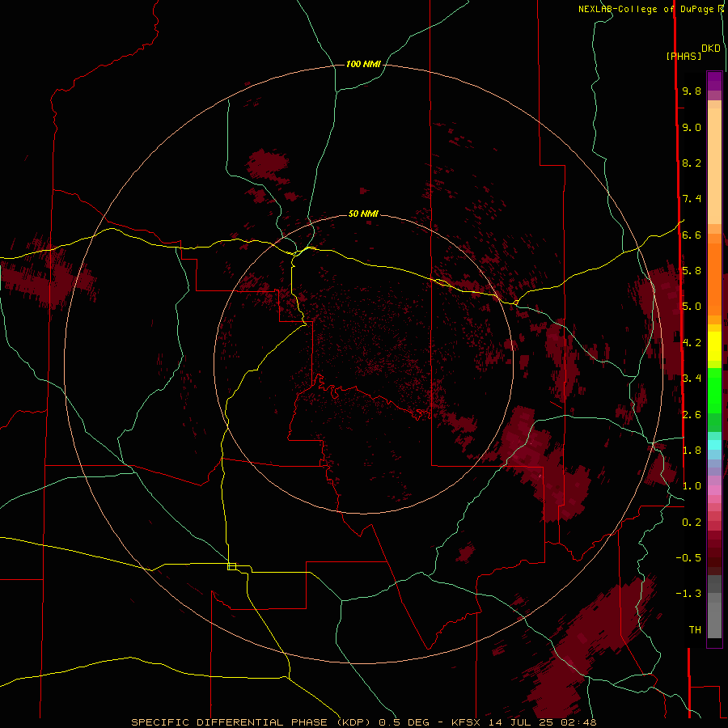728x728 pixels.
Task: Click the DKD label above the color bar
Action: coord(711,49)
